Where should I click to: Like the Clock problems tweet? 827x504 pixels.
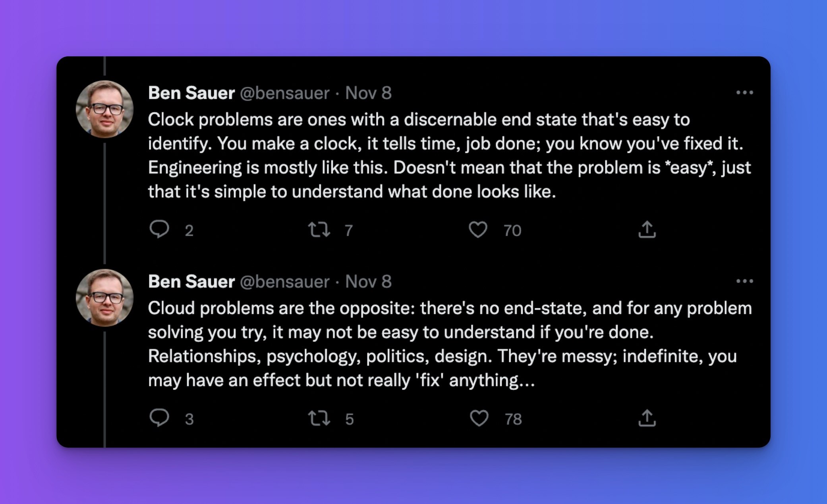click(x=478, y=229)
